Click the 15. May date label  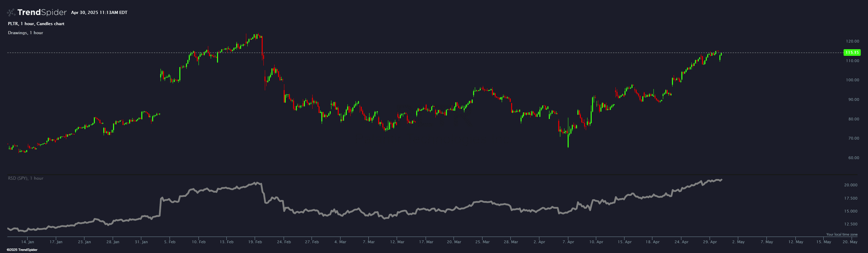824,242
